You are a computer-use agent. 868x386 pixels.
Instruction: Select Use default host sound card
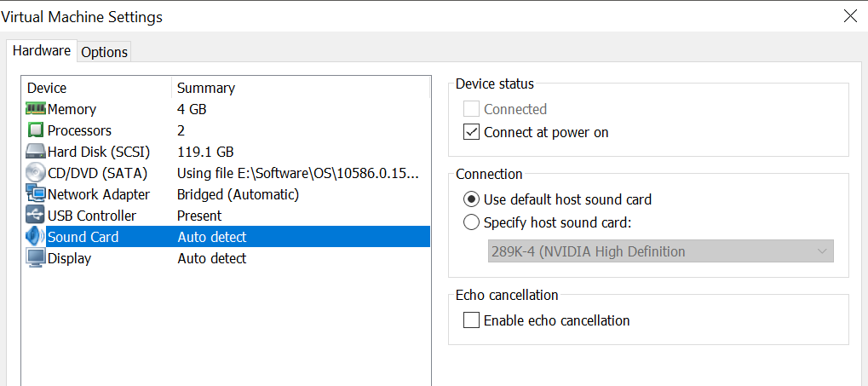(471, 199)
